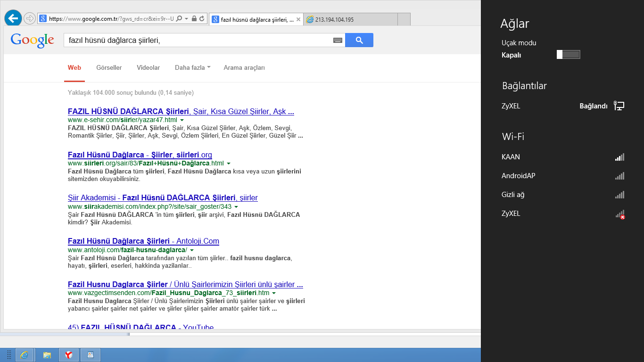This screenshot has height=362, width=644.
Task: Close the fazıl hüsnü dağlarca tab
Action: 298,19
